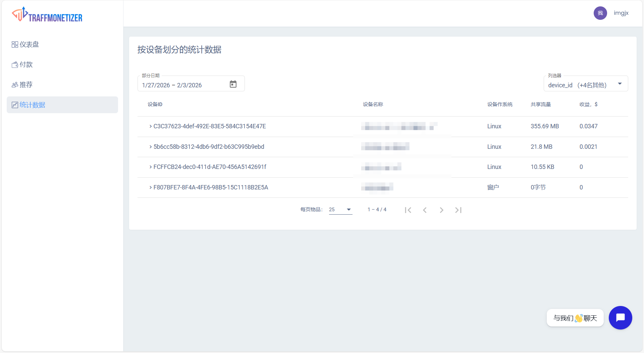Screen dimensions: 644x353
Task: Open the calendar date picker icon
Action: click(233, 84)
